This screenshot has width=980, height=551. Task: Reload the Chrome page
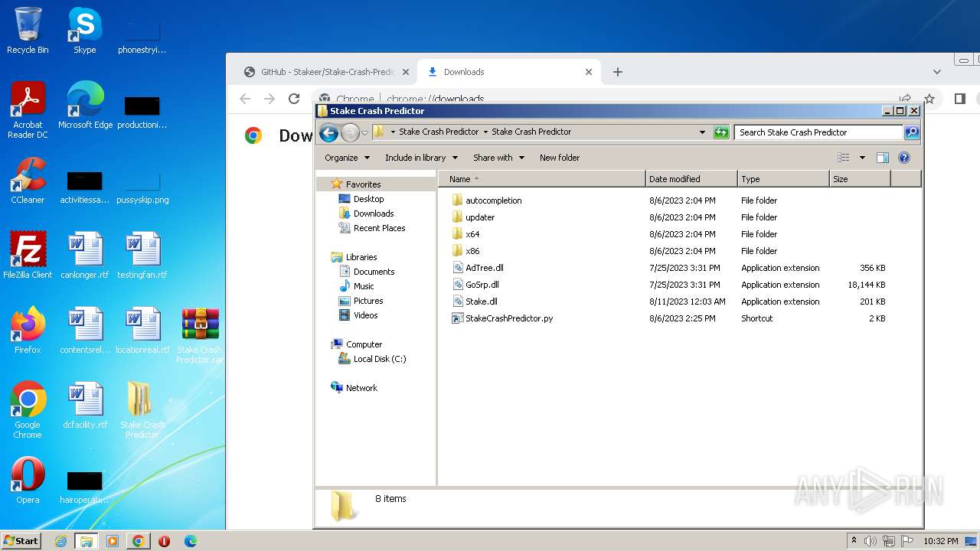(294, 99)
